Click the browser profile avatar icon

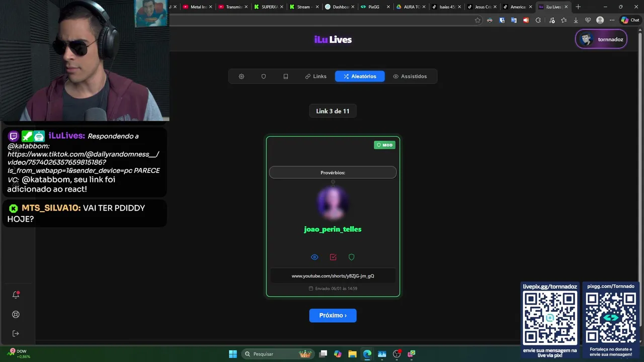click(600, 20)
